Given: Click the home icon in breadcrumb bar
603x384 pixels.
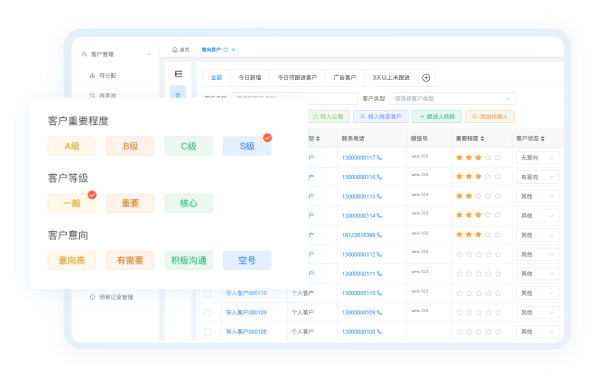Looking at the screenshot, I should click(175, 50).
